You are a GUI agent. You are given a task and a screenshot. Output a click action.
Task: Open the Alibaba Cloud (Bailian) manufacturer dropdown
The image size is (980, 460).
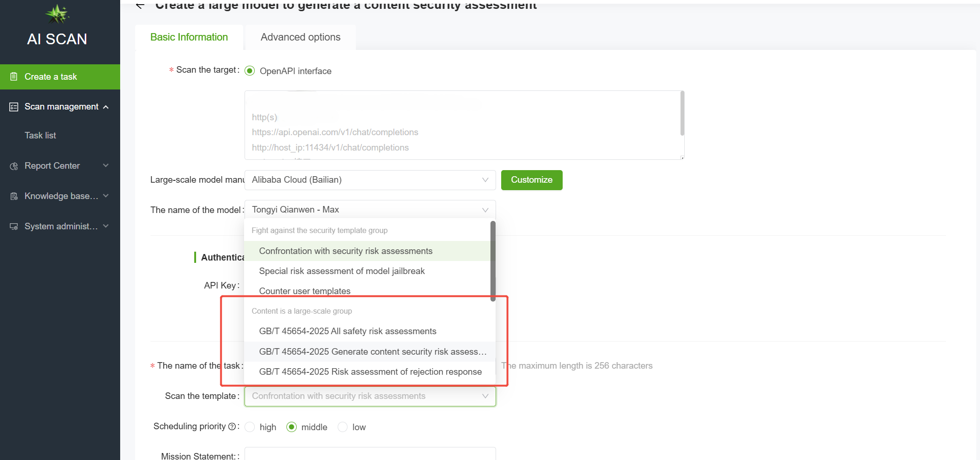[x=370, y=180]
